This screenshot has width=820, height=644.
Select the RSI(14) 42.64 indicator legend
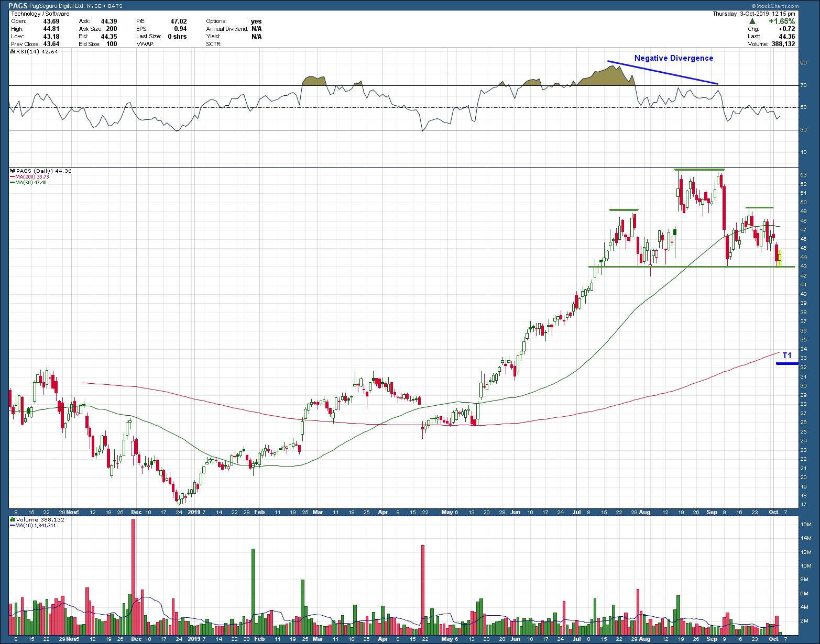(x=37, y=51)
